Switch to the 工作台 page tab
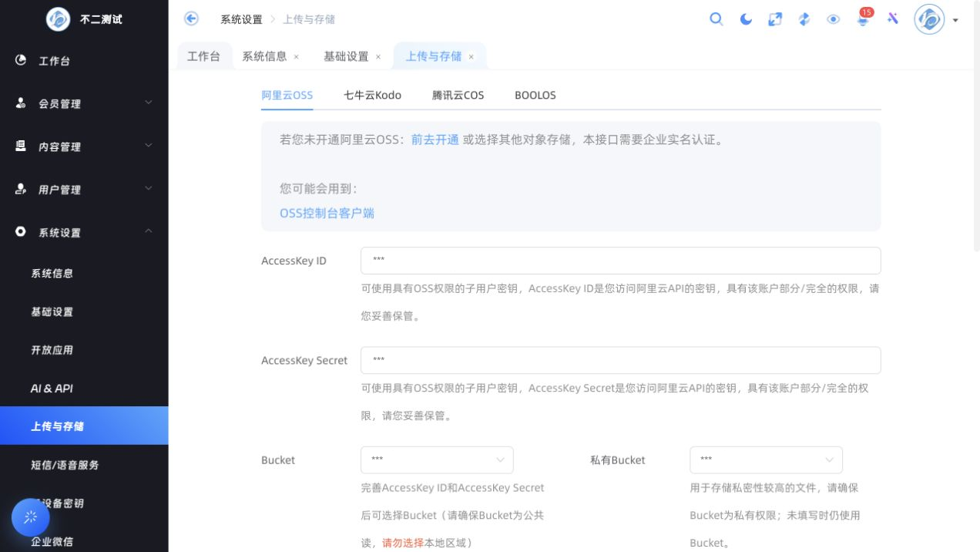This screenshot has width=980, height=552. coord(204,56)
